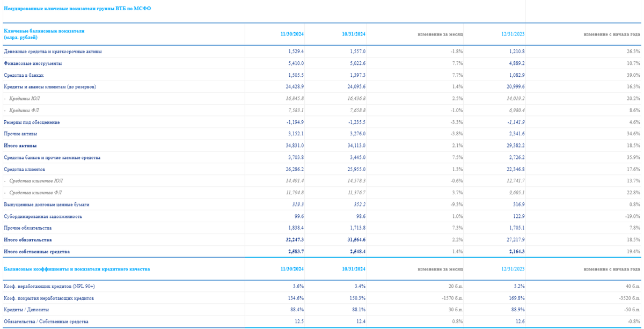Select the 'Денежные средства и краткосрочные активы' row label

tap(53, 52)
